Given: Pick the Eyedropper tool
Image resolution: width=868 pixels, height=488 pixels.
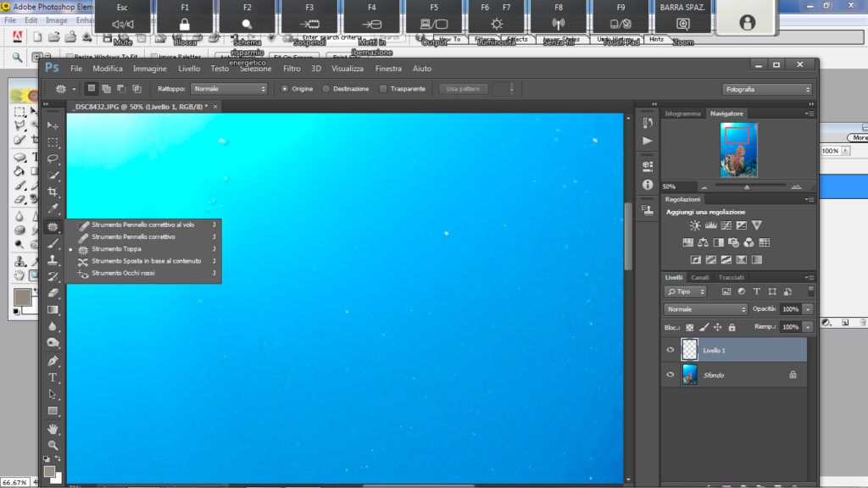Looking at the screenshot, I should click(x=53, y=209).
